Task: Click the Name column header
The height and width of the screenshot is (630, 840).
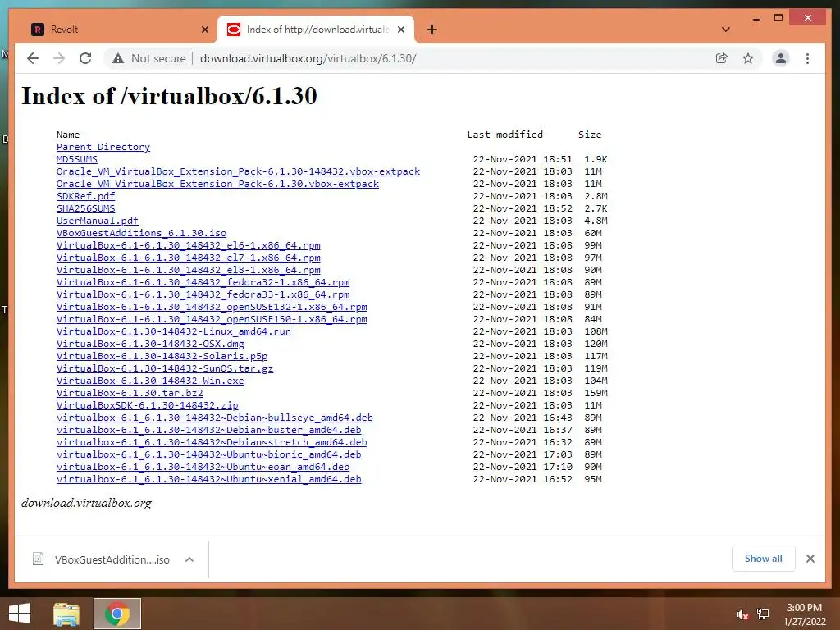Action: pos(68,135)
